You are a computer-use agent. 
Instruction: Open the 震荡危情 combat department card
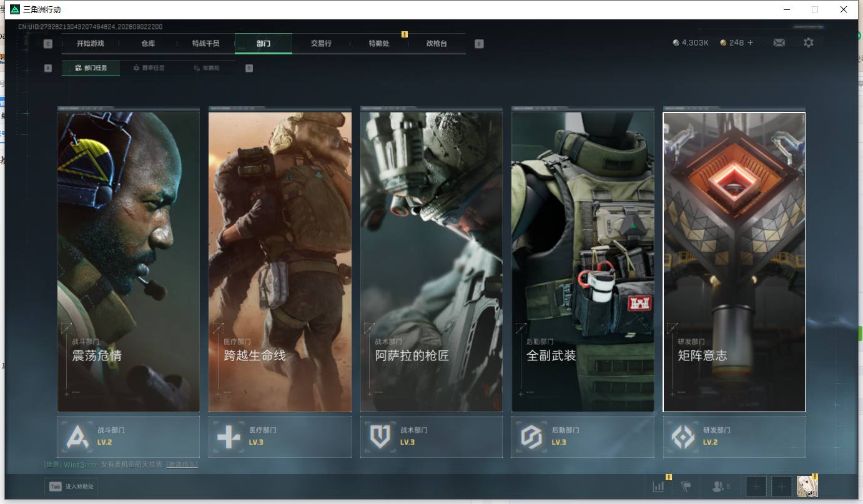(129, 262)
